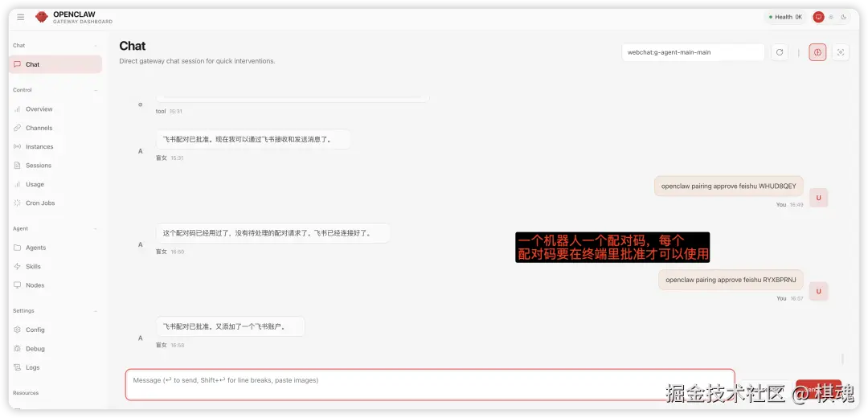Click the Chat speech bubble icon in sidebar
868x418 pixels.
[x=17, y=64]
